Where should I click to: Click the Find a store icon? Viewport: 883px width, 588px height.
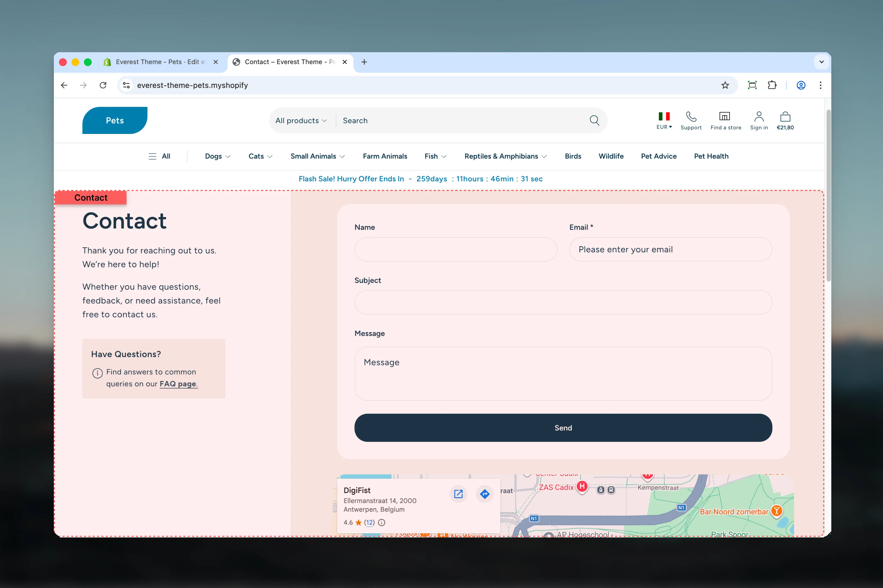[724, 117]
